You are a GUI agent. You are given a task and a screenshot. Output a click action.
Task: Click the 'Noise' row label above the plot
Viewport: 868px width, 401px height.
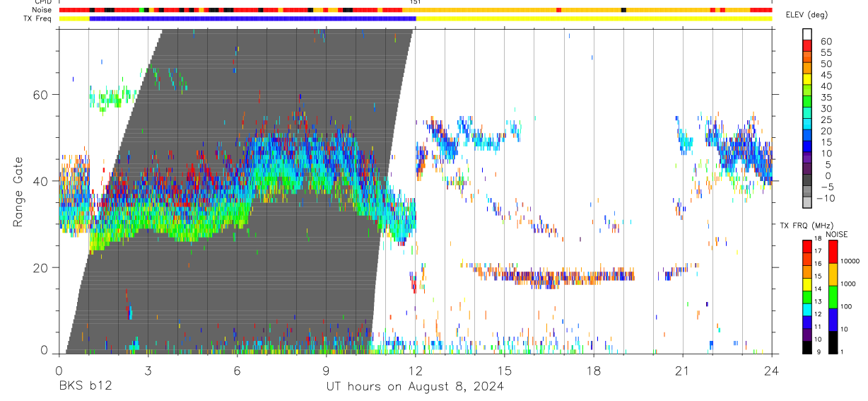coord(42,10)
